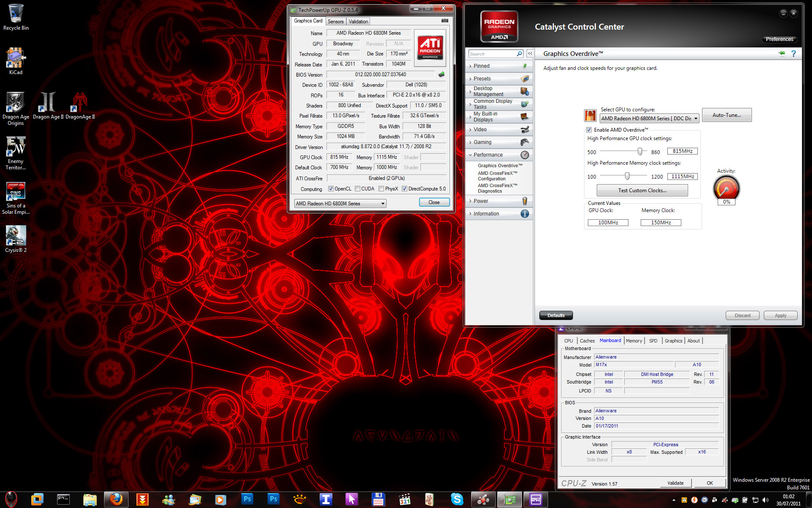Viewport: 812px width, 508px height.
Task: Toggle OpenCL checkbox in GPU-Z
Action: click(x=331, y=189)
